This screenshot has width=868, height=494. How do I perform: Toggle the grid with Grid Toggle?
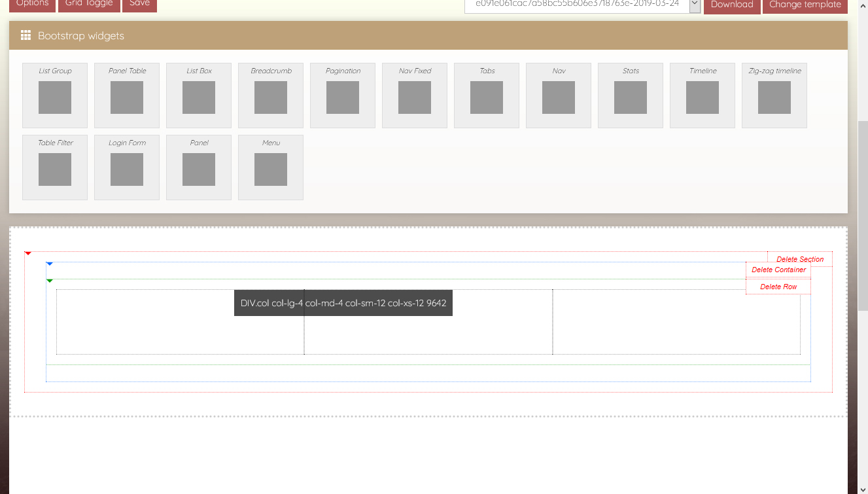click(89, 4)
